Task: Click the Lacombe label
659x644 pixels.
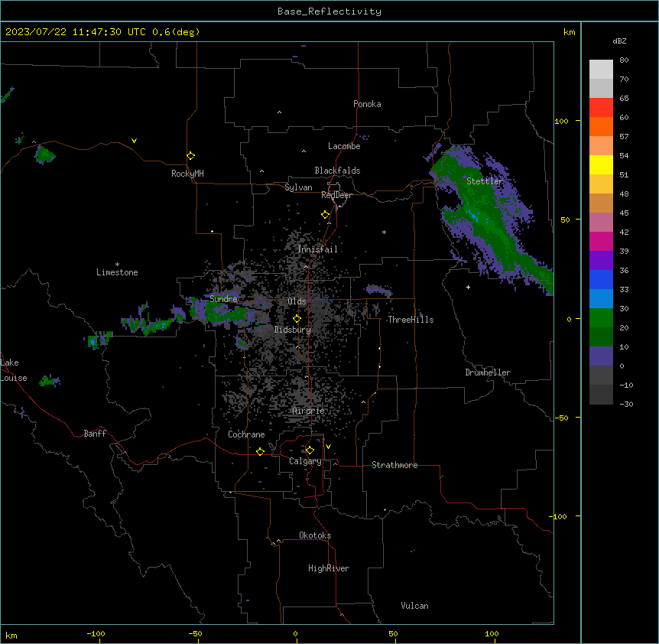Action: click(x=344, y=146)
